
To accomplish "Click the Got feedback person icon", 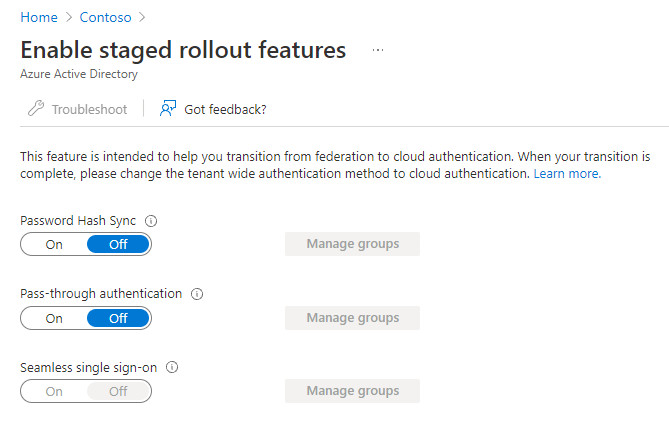I will tap(168, 109).
